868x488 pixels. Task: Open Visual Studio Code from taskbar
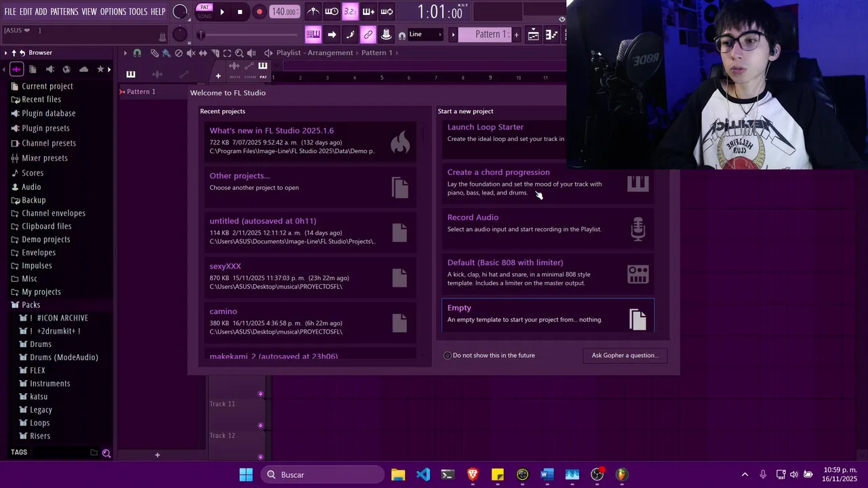click(x=423, y=474)
